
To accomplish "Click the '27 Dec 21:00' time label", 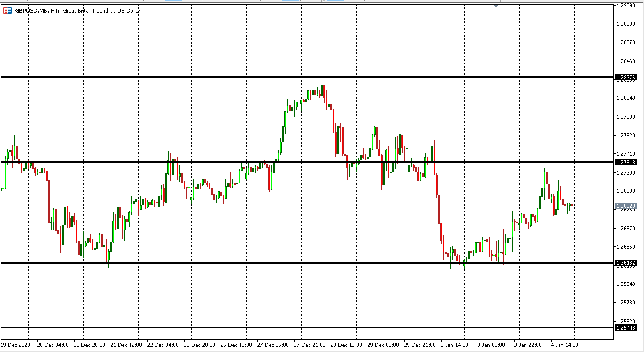I will [310, 345].
